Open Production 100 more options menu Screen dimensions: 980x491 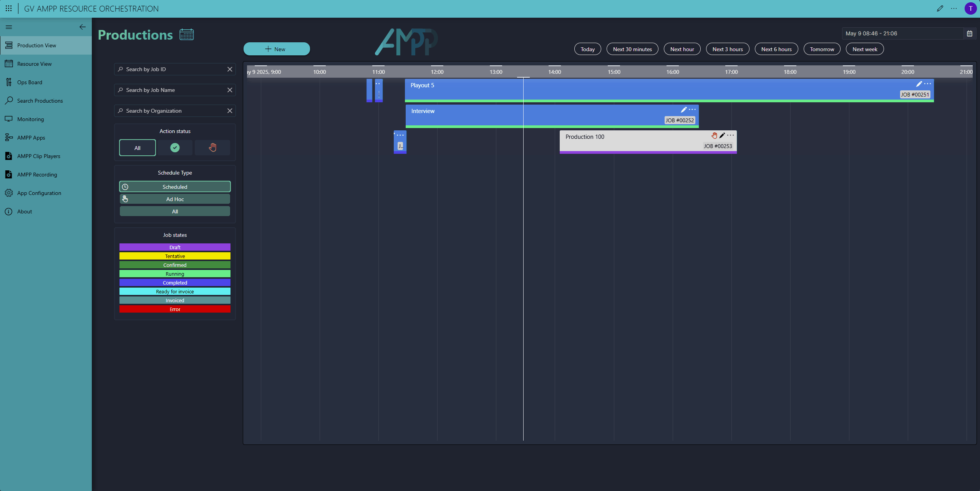click(730, 135)
